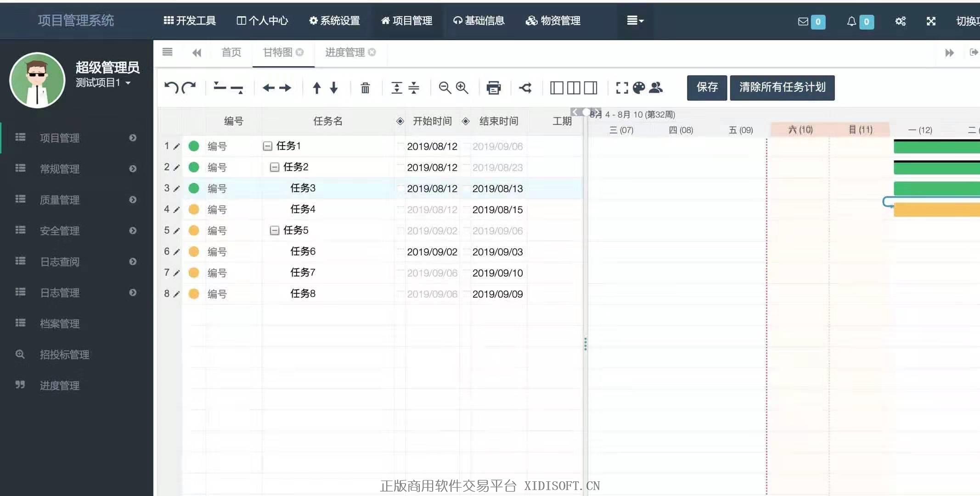Toggle the critical path icon
Image resolution: width=980 pixels, height=496 pixels.
pyautogui.click(x=525, y=87)
